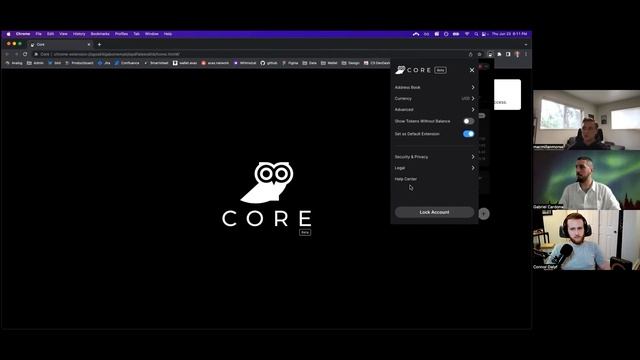Open the Edit menu
The image size is (640, 360).
coord(50,34)
